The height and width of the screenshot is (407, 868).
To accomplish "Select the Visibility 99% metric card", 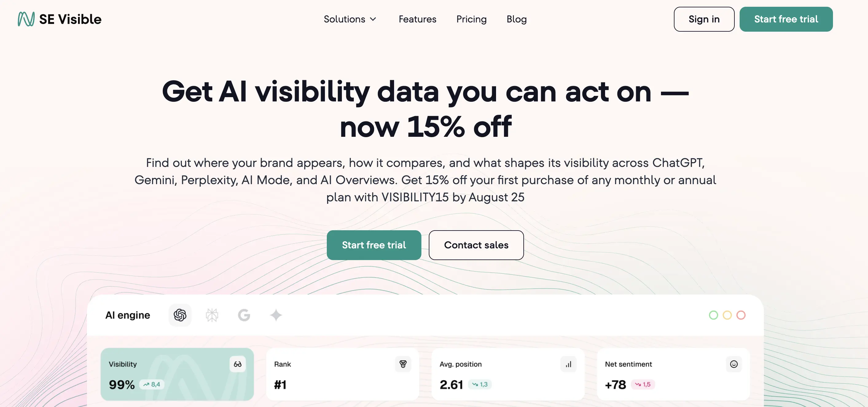I will coord(177,374).
